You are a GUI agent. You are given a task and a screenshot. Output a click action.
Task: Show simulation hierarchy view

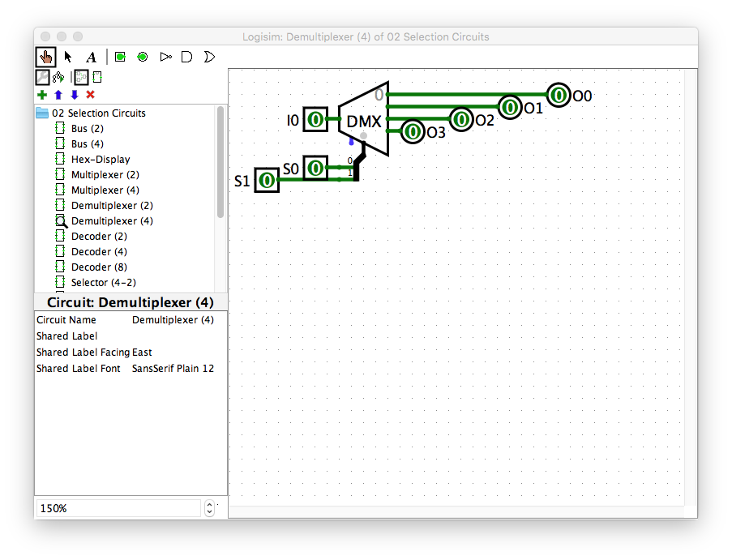[58, 77]
